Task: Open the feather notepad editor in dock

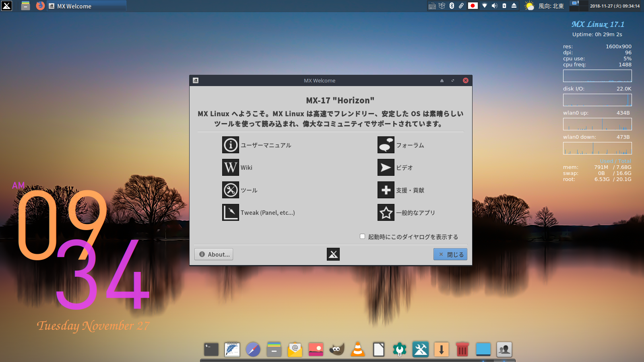Action: pos(232,350)
